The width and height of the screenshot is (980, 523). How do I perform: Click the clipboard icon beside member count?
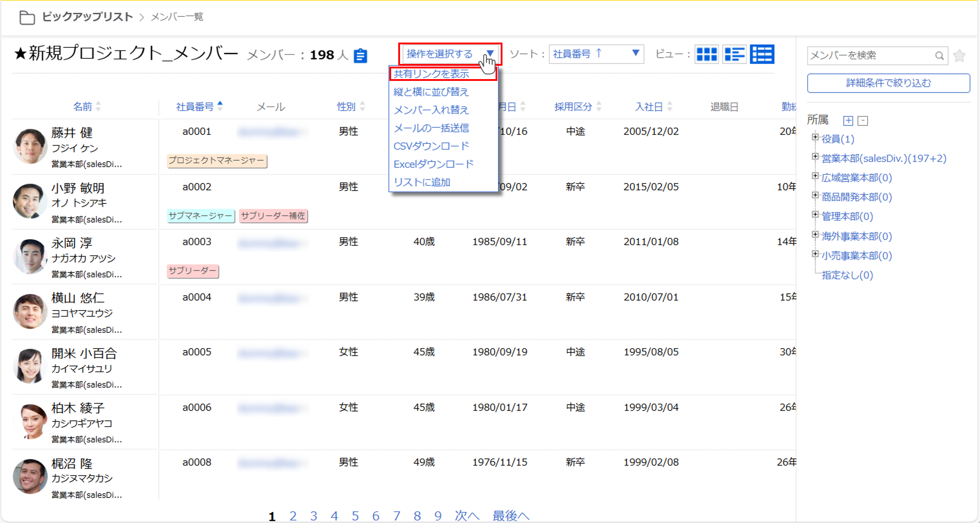360,55
